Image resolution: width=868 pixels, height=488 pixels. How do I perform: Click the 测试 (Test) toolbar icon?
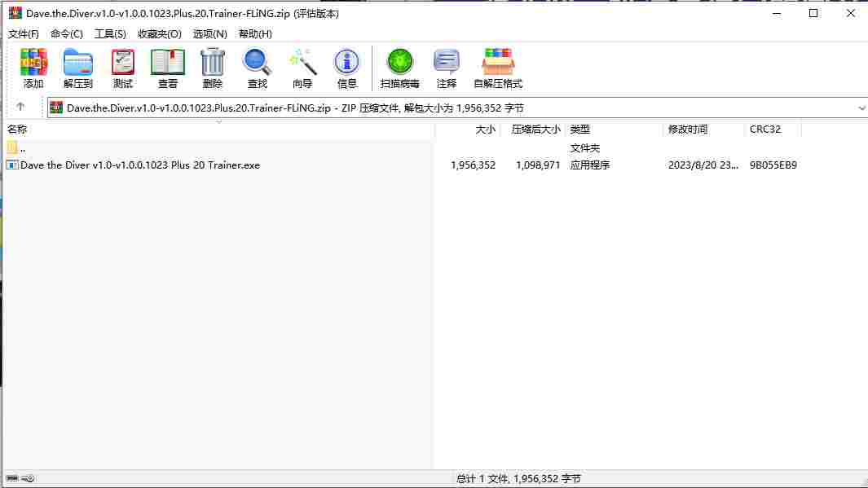123,68
